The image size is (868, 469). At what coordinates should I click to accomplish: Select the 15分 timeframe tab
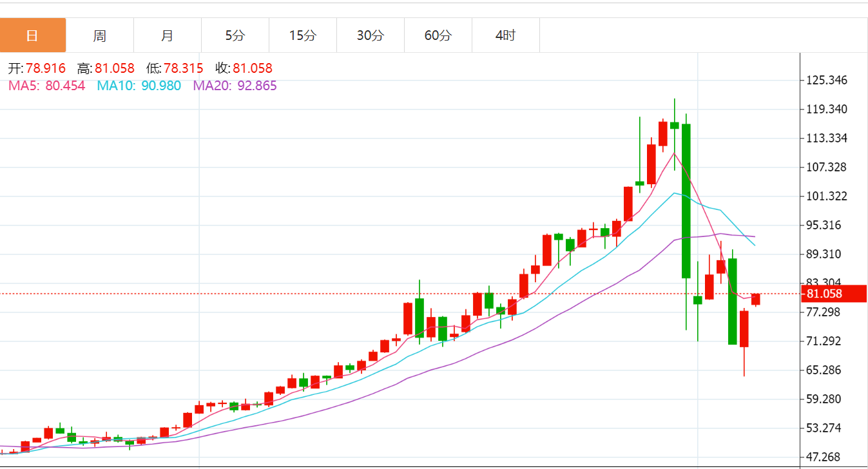pos(303,35)
